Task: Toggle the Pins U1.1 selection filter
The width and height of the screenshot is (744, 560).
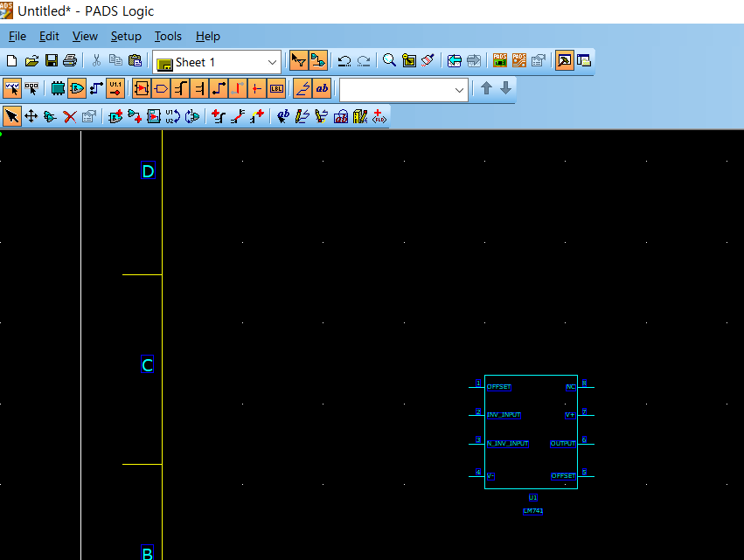Action: [115, 88]
